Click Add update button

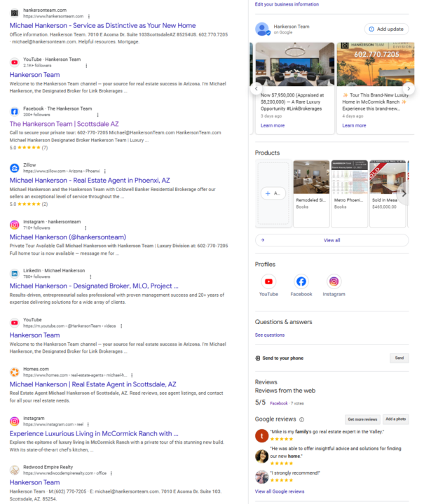pyautogui.click(x=387, y=29)
